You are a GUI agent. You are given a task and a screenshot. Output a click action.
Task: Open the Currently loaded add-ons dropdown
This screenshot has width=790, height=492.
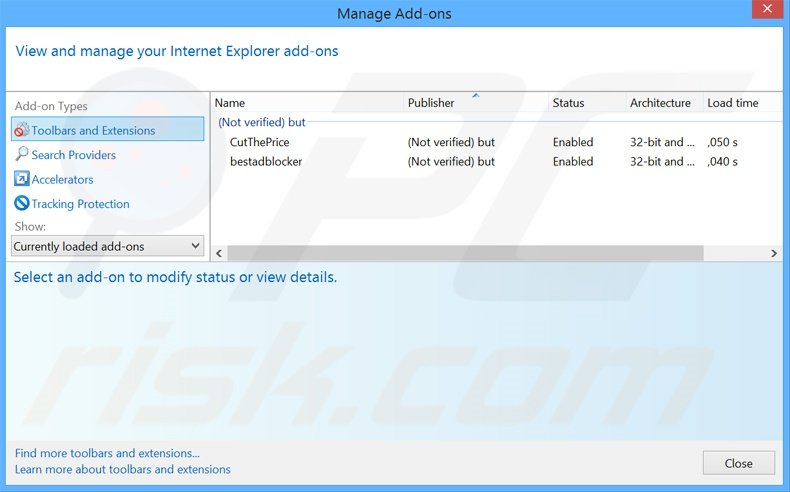click(x=108, y=246)
